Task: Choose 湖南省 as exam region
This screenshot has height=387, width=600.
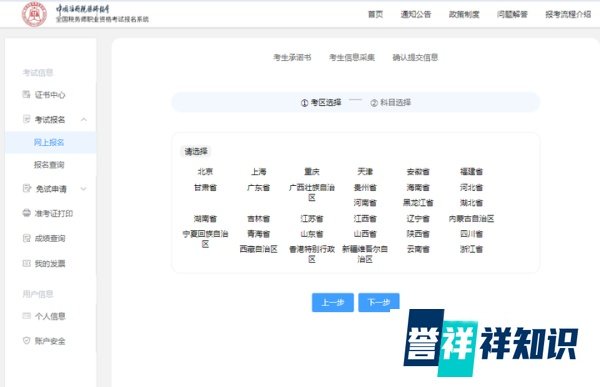Action: 205,219
